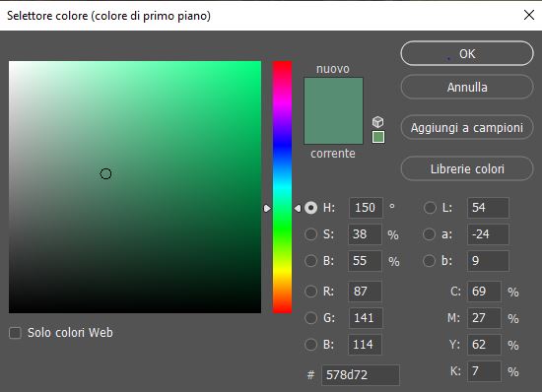Confirm color with the OK button
The width and height of the screenshot is (542, 392).
[x=467, y=53]
